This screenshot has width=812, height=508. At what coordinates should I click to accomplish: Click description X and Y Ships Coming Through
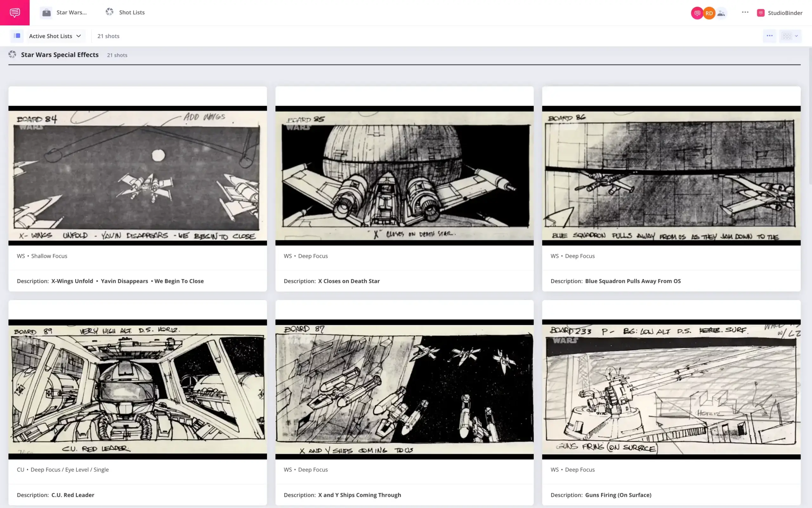pos(359,495)
